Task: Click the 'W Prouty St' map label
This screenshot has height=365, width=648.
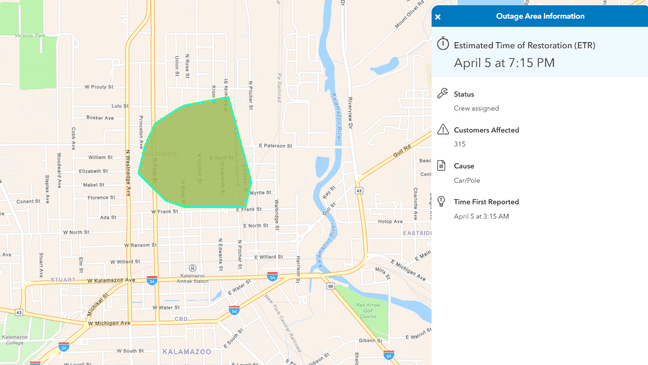Action: pyautogui.click(x=99, y=87)
